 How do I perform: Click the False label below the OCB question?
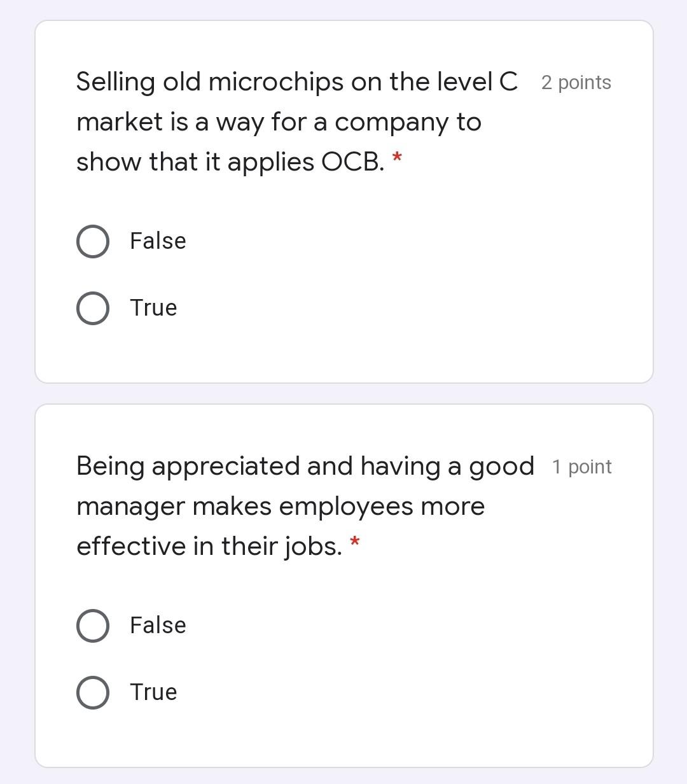157,241
